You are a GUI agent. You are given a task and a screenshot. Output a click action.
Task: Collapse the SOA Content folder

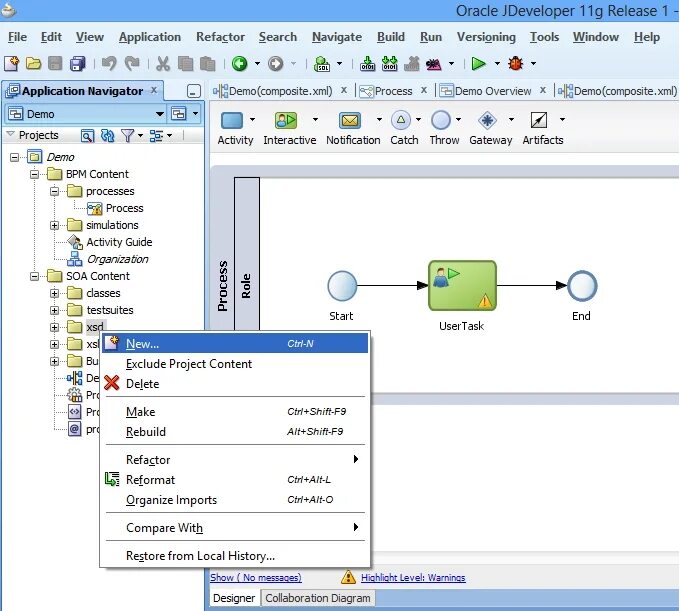coord(34,277)
